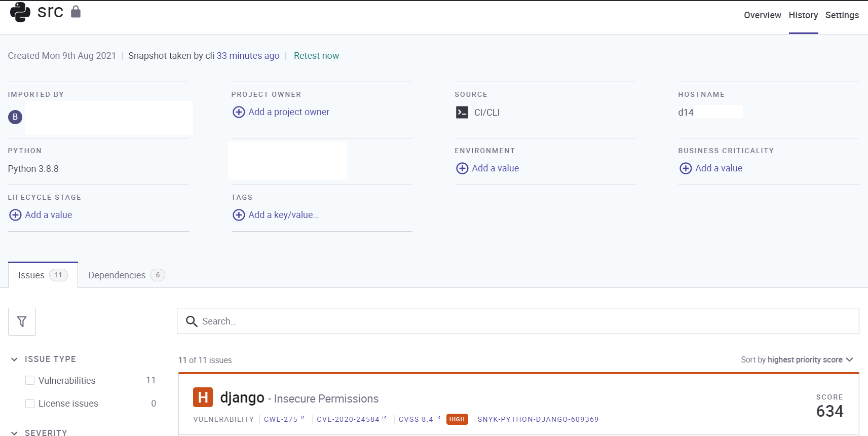Screen dimensions: 868x436
Task: Click the plus icon under Business Criticality
Action: (x=686, y=168)
